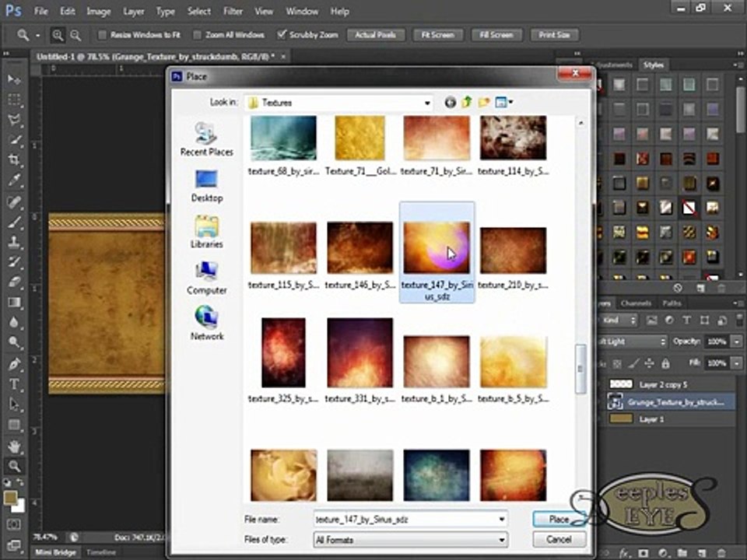Viewport: 747px width, 560px height.
Task: Cancel the Place dialog
Action: [x=559, y=540]
